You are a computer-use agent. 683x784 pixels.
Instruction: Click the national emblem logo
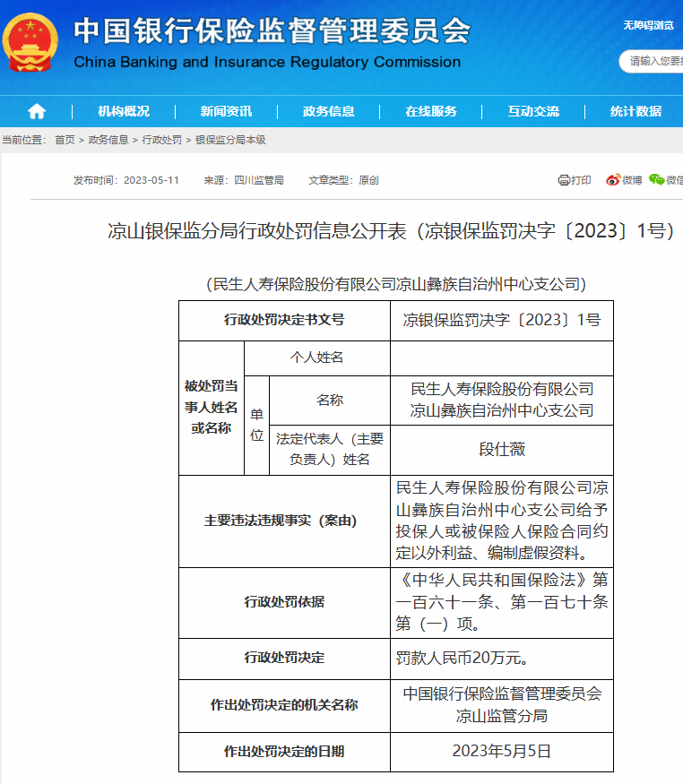pos(30,42)
